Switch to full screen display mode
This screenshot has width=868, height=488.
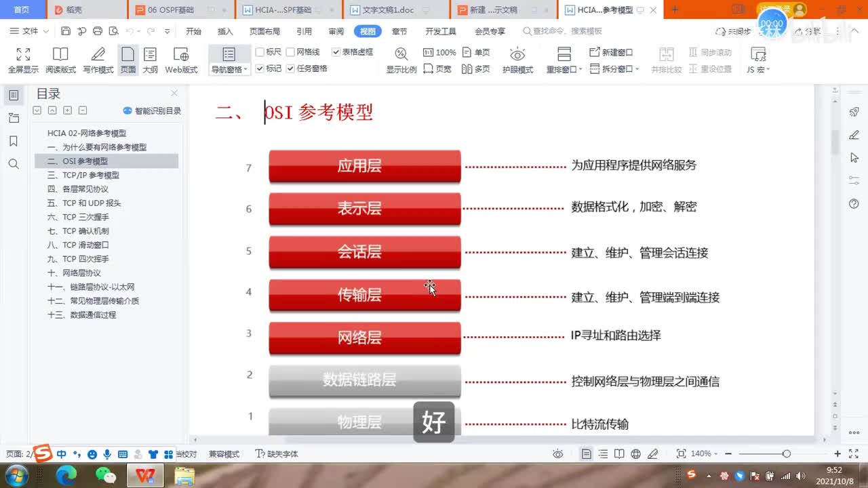tap(23, 60)
